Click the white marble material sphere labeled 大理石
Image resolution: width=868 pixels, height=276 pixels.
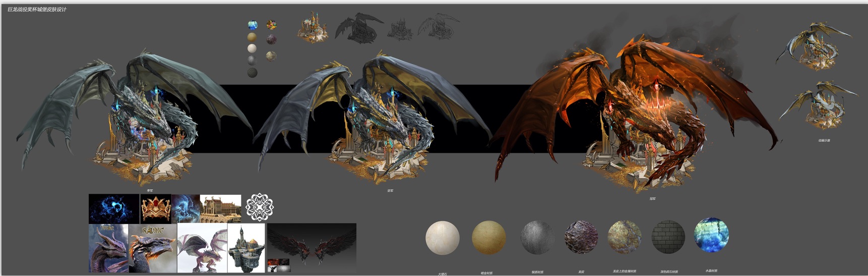click(x=442, y=238)
